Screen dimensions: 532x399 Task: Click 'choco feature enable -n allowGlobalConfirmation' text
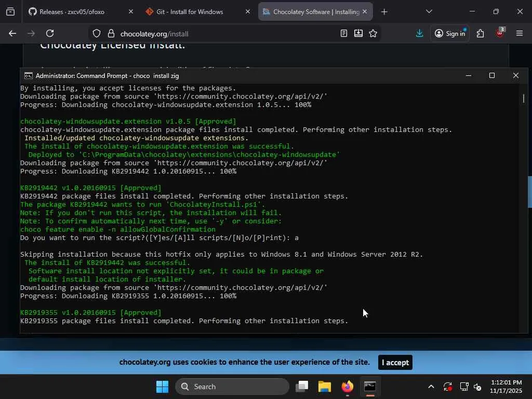tap(118, 229)
